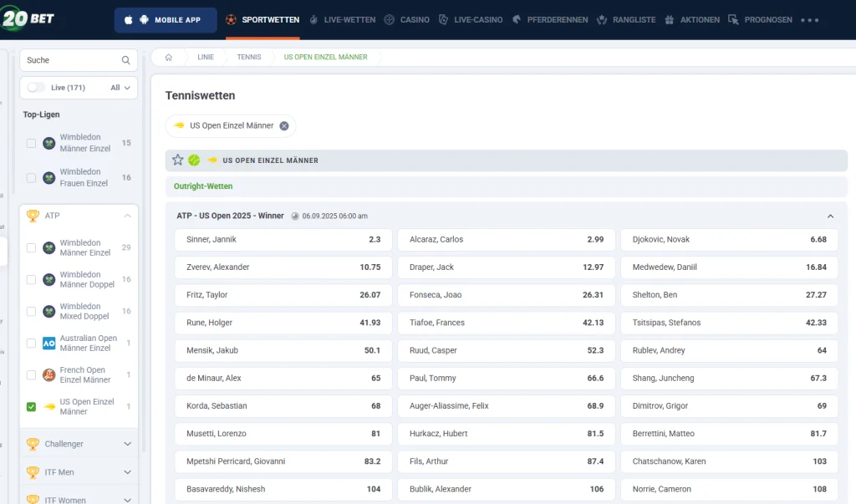Expand the ITF Men section

(x=127, y=472)
